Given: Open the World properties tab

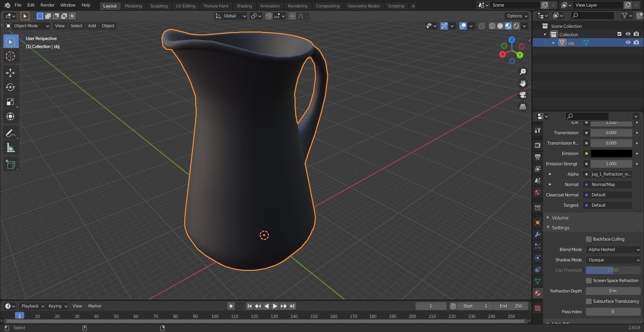Looking at the screenshot, I should (x=537, y=192).
